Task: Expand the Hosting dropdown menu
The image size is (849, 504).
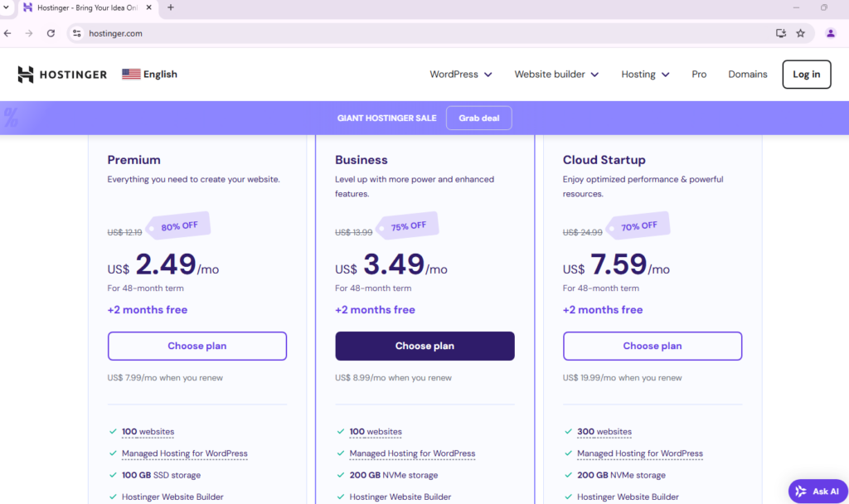Action: (x=645, y=75)
